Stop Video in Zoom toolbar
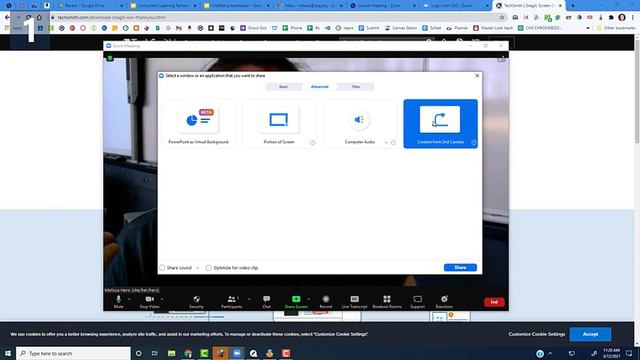Viewport: 640px width, 360px height. (x=149, y=302)
